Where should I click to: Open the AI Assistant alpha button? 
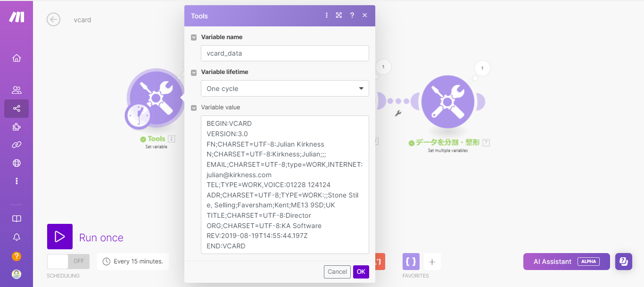[566, 262]
